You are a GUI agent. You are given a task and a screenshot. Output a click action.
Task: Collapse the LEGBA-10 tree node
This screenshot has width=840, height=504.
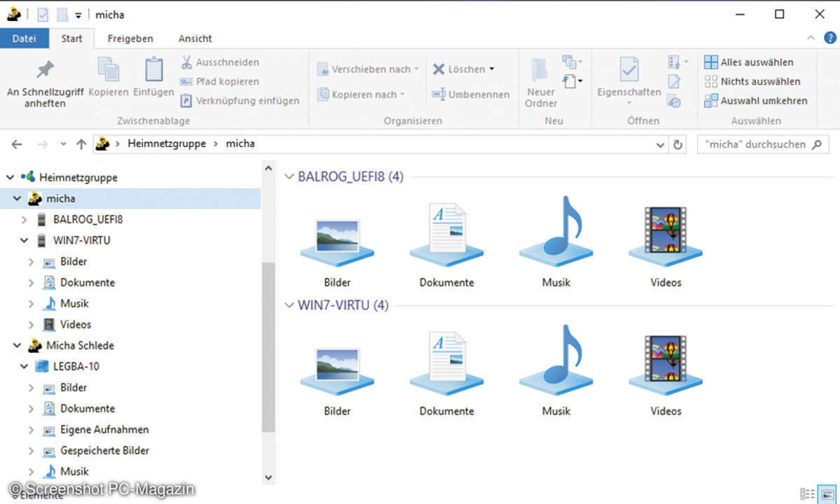coord(24,367)
